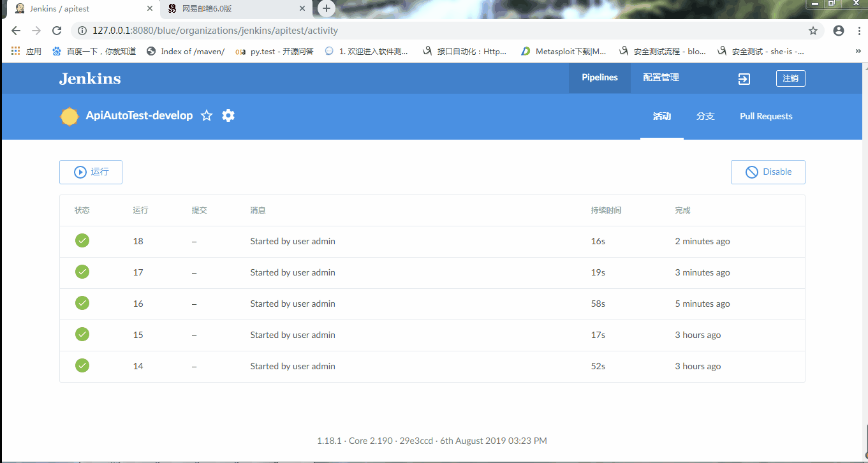
Task: Open the 应用 apps shortcut in bookmarks bar
Action: point(26,51)
